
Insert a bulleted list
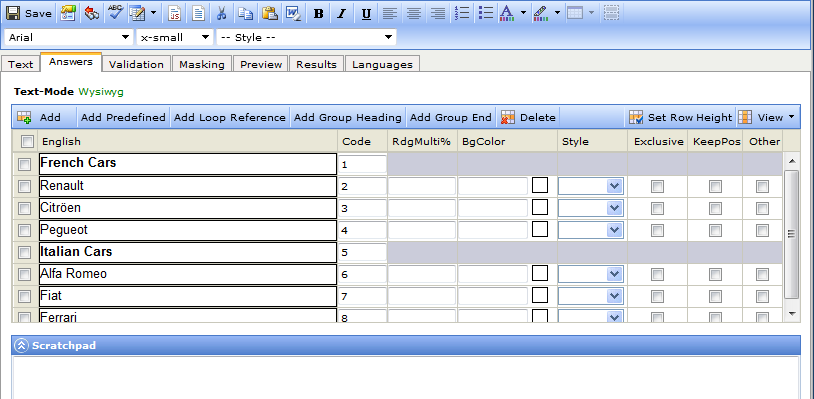[x=485, y=13]
